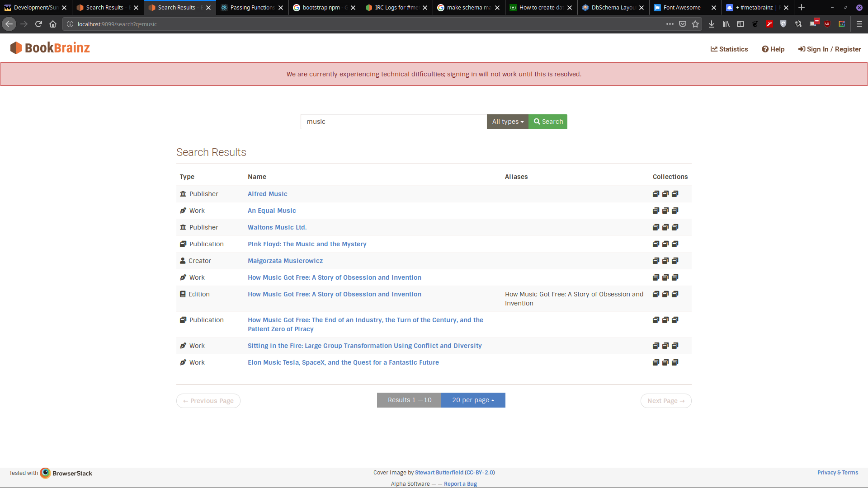Viewport: 868px width, 488px height.
Task: Click the Publication icon beside Pink Floyd
Action: [183, 244]
